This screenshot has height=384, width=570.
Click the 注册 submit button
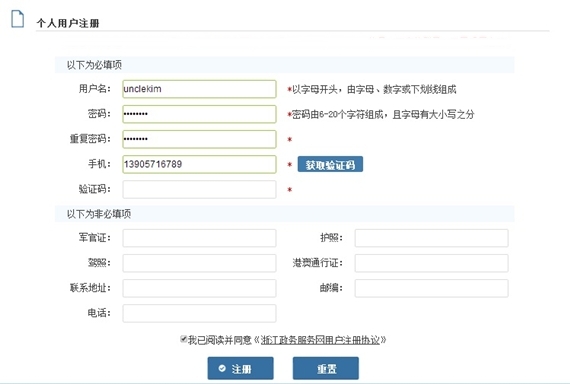pos(241,368)
